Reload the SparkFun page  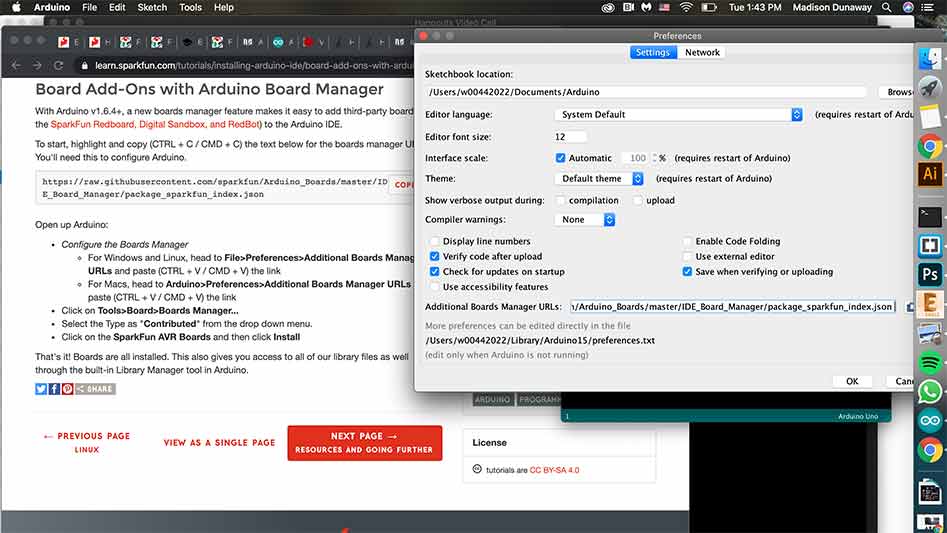click(x=59, y=65)
